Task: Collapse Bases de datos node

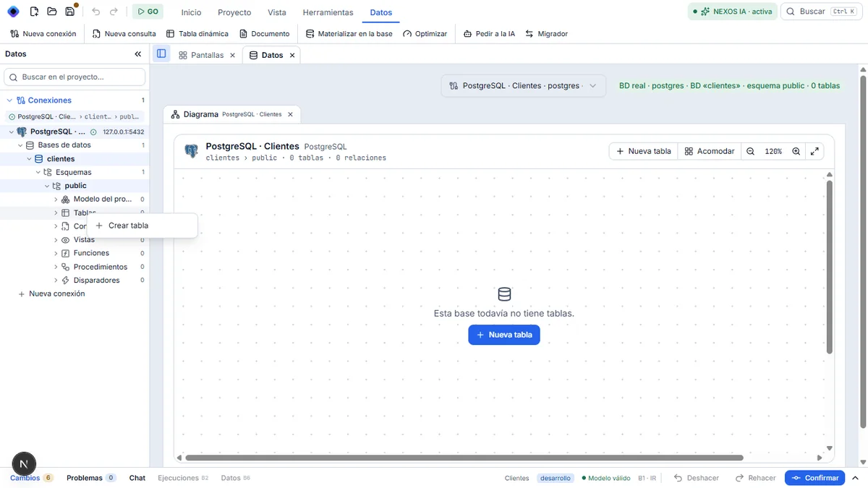Action: [x=21, y=145]
